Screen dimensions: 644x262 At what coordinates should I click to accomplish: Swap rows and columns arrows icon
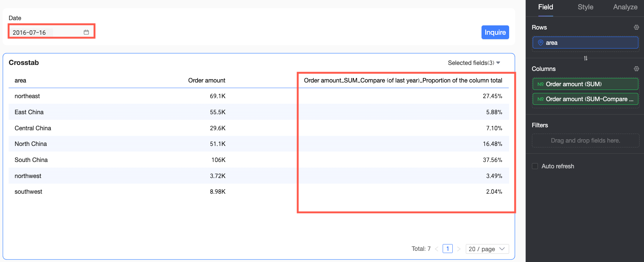pyautogui.click(x=585, y=58)
